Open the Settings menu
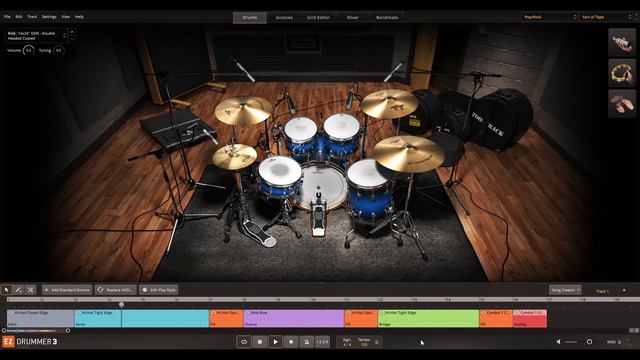 pyautogui.click(x=49, y=17)
